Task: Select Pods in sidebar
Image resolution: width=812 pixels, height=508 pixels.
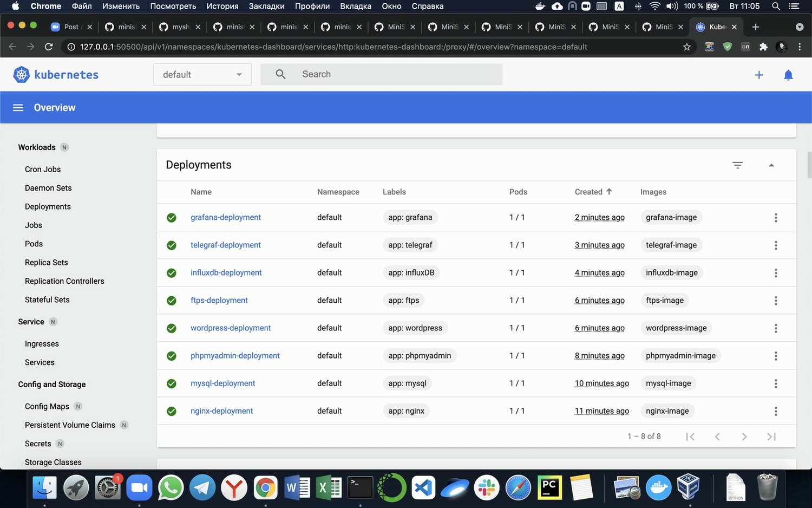Action: [34, 244]
